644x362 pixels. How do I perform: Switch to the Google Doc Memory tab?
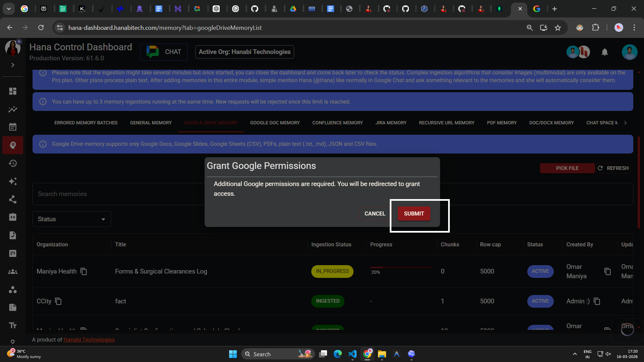click(275, 123)
